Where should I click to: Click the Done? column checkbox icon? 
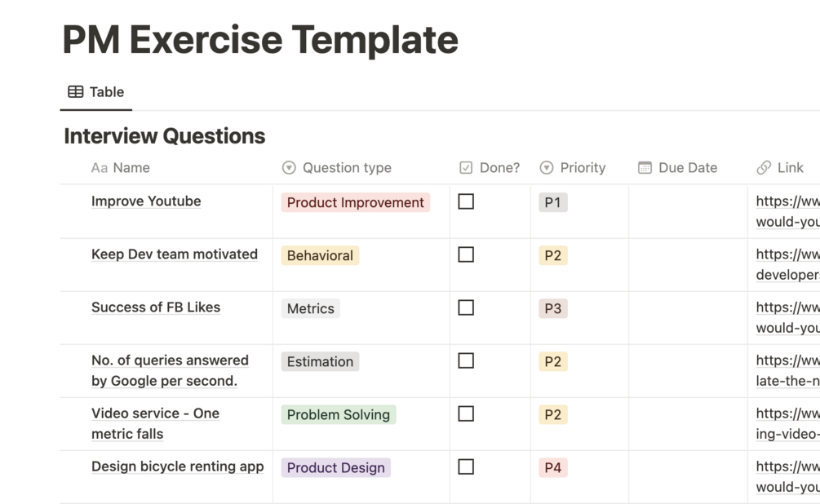(466, 168)
